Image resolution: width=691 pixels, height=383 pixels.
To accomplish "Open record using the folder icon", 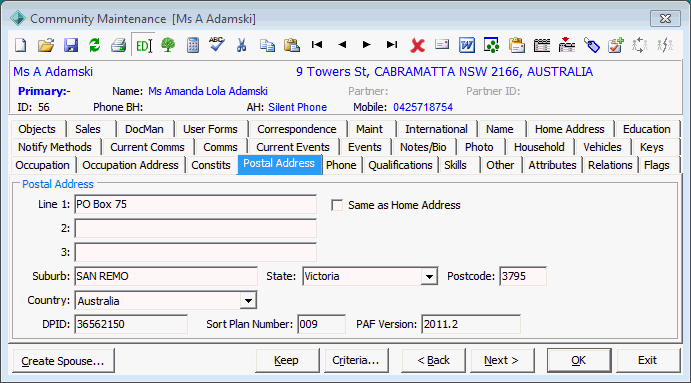I will (x=45, y=45).
